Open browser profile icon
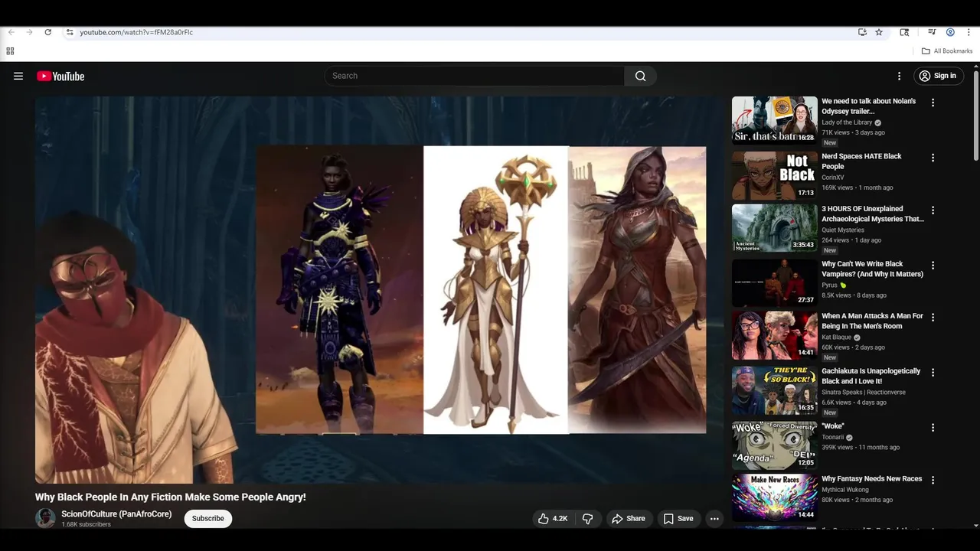980x551 pixels. (x=950, y=32)
